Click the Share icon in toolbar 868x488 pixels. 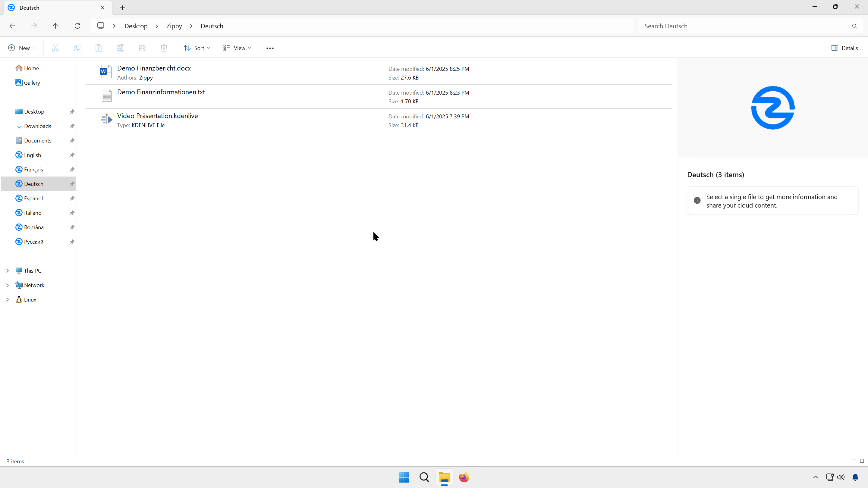[142, 48]
